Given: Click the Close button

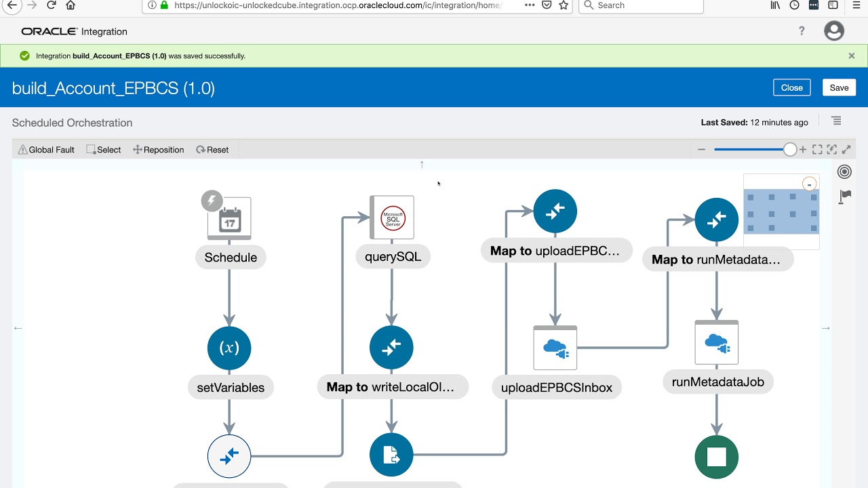Looking at the screenshot, I should [x=791, y=87].
